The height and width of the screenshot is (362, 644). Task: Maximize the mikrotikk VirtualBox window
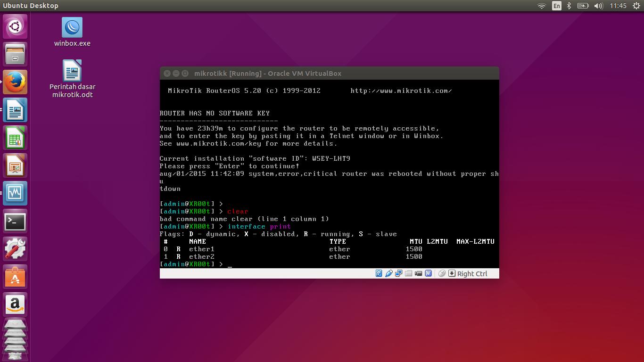185,74
